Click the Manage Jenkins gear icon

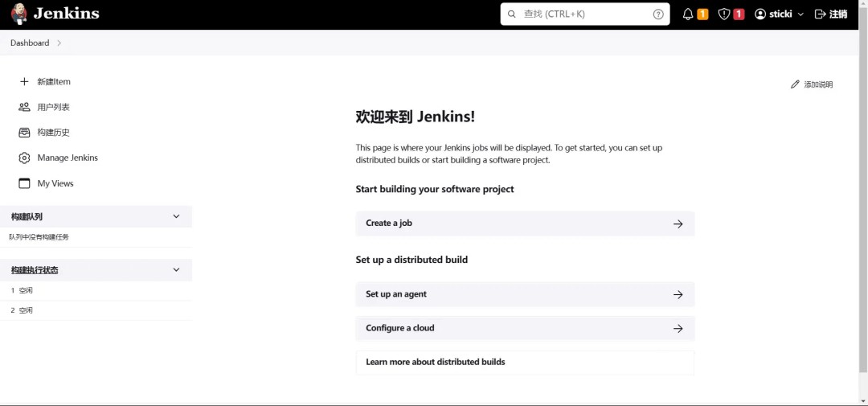tap(24, 158)
